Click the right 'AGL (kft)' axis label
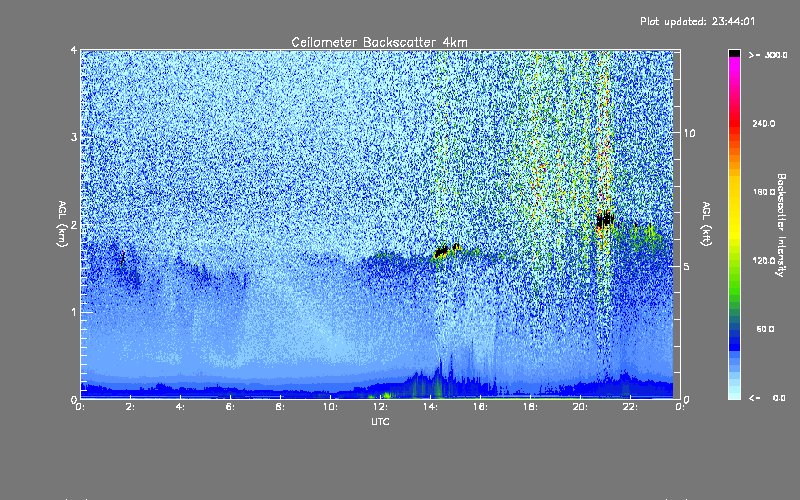Image resolution: width=800 pixels, height=500 pixels. pos(706,224)
